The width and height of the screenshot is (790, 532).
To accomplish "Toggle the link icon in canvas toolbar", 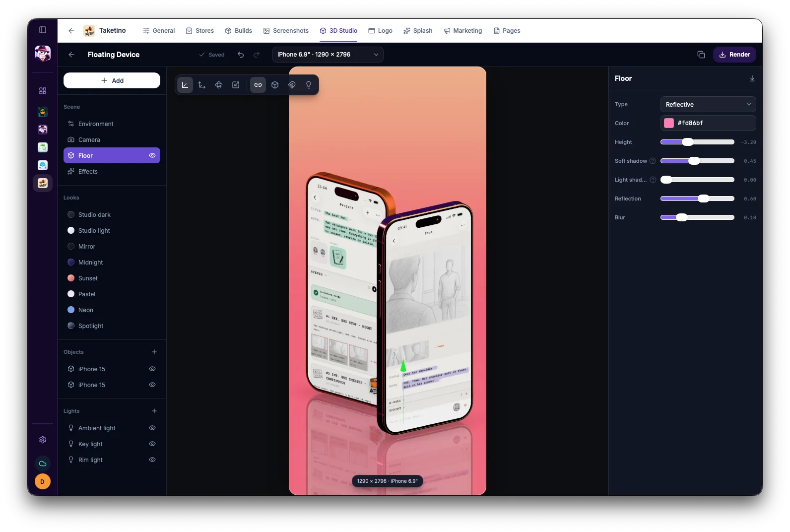I will coord(258,85).
